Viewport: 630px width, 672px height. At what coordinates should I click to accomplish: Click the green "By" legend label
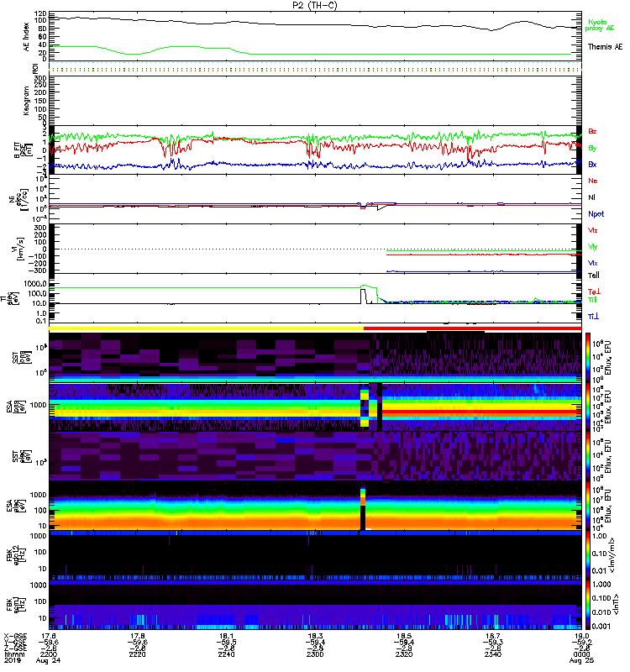pos(592,149)
